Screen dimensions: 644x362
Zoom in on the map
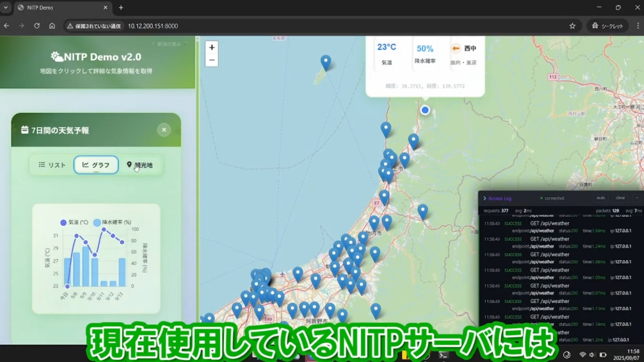212,48
